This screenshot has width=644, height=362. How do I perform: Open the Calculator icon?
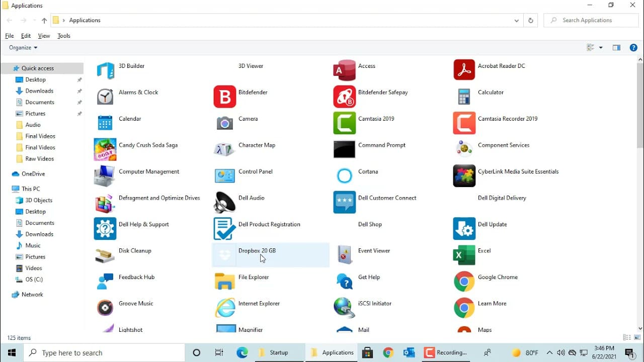(x=464, y=97)
